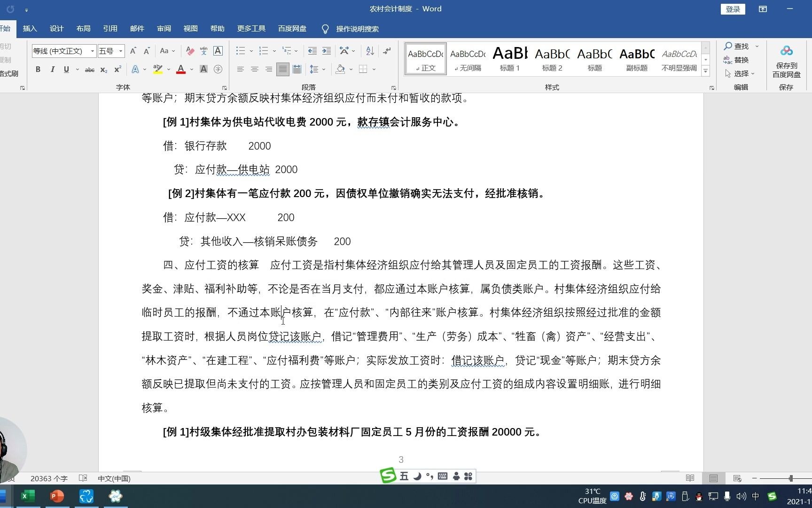The width and height of the screenshot is (812, 508).
Task: Click Save to Baidu Netdisk icon
Action: point(786,61)
